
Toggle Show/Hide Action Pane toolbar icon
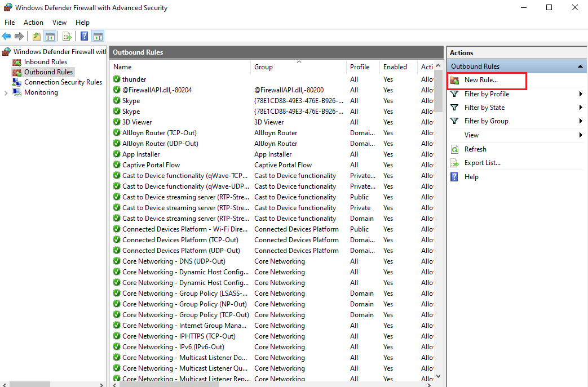click(x=98, y=37)
